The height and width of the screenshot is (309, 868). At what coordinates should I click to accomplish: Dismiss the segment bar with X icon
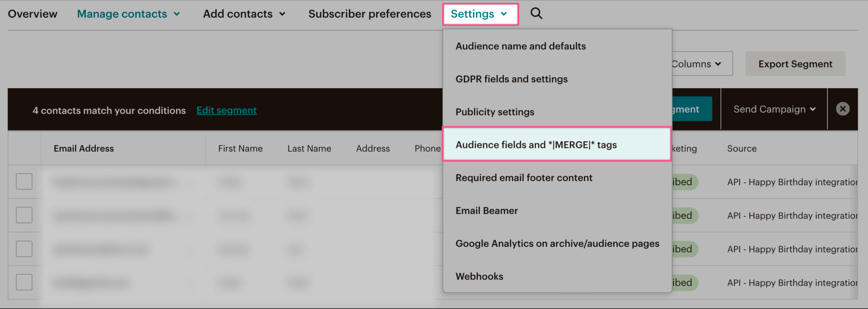coord(842,109)
